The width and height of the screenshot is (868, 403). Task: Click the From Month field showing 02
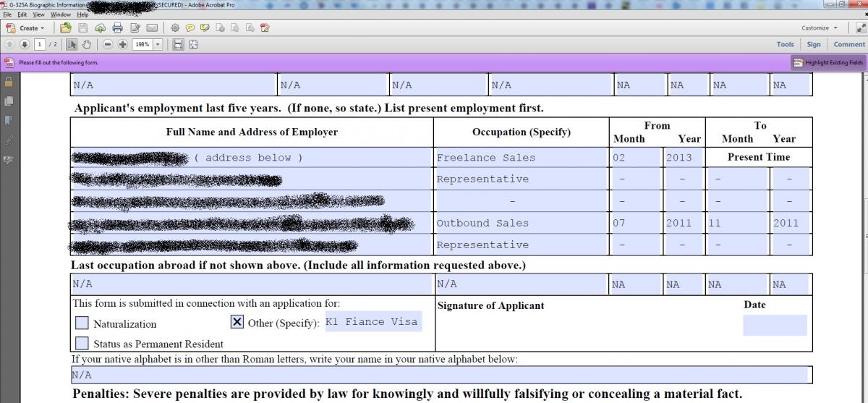point(635,157)
